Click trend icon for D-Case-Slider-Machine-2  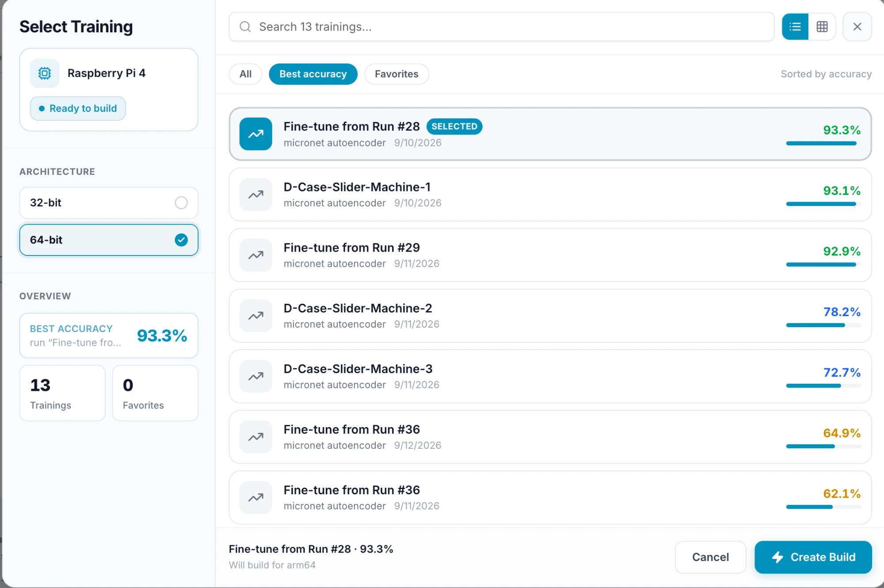(256, 316)
